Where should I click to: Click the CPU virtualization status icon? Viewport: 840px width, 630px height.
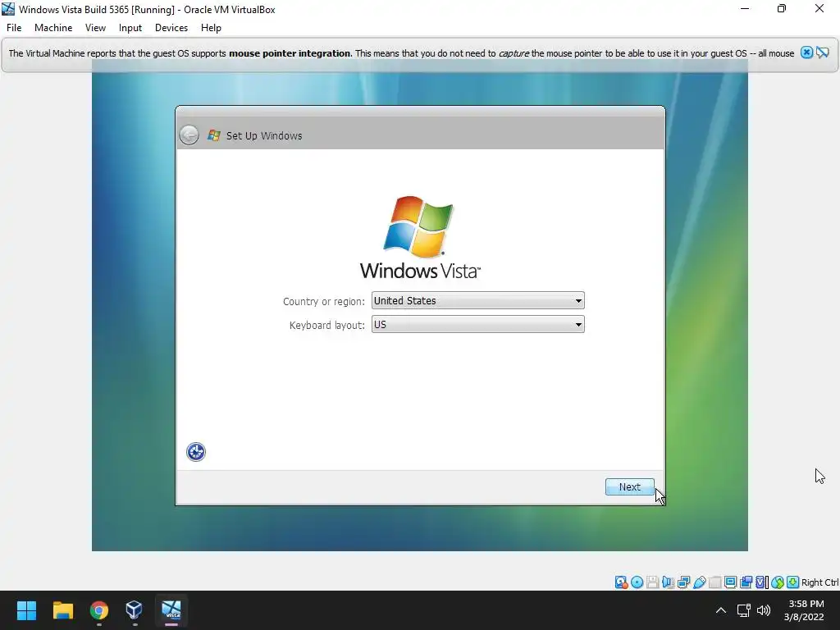(x=761, y=582)
